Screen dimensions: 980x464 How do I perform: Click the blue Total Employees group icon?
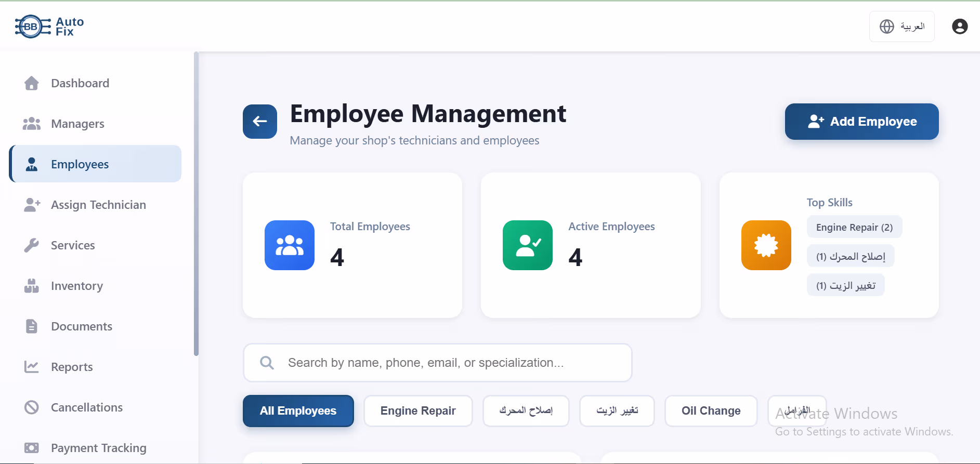pyautogui.click(x=290, y=245)
